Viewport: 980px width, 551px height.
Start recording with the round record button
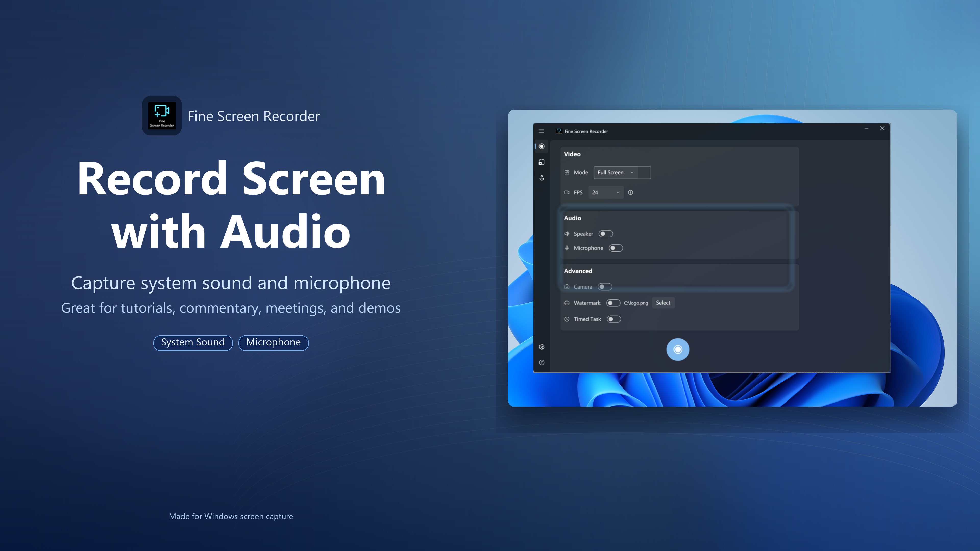[x=678, y=349]
